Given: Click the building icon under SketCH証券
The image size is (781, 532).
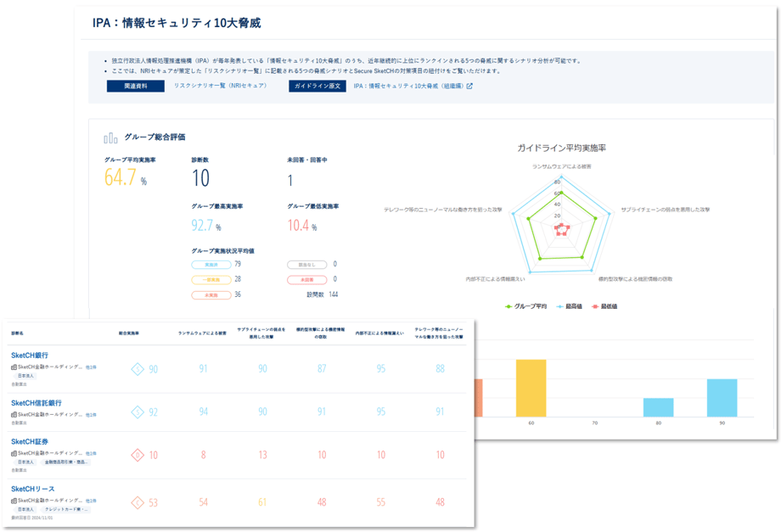Looking at the screenshot, I should [x=14, y=454].
